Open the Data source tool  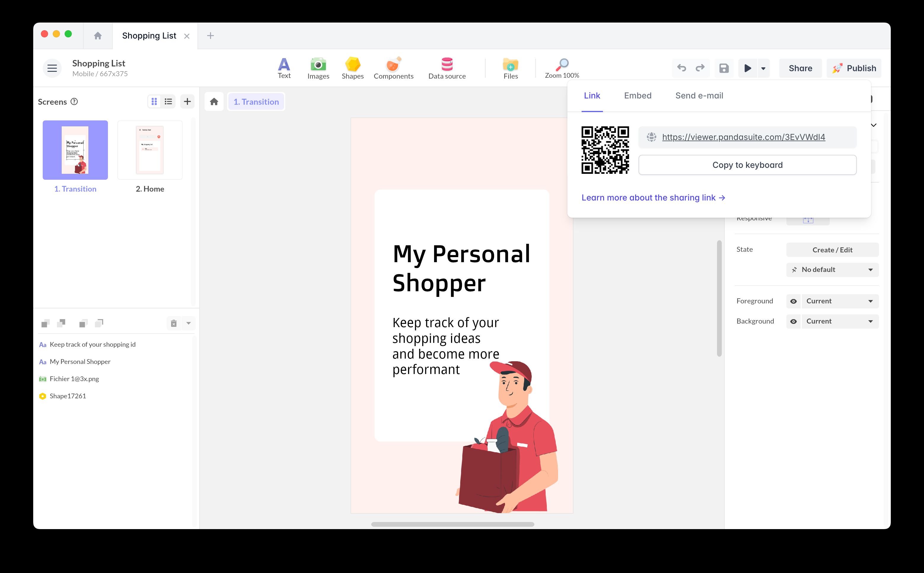(447, 68)
